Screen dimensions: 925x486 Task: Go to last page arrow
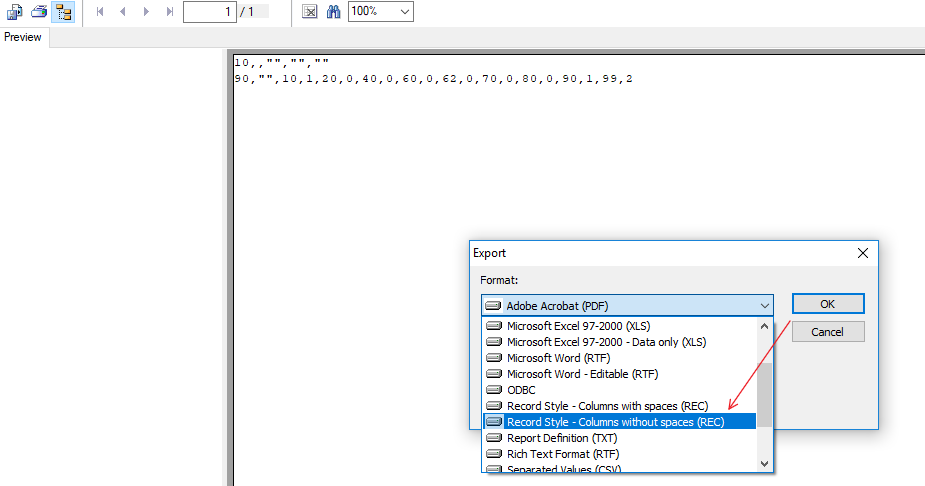pos(169,12)
